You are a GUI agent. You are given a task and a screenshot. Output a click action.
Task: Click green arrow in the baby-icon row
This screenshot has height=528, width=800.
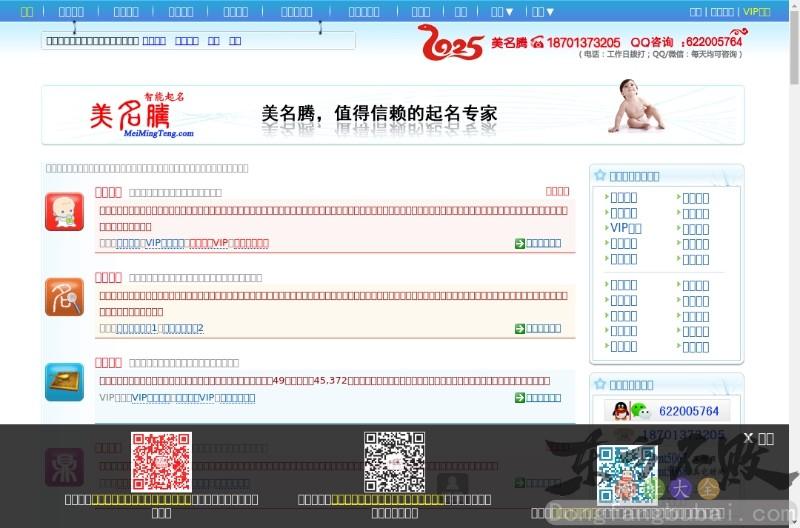[520, 243]
